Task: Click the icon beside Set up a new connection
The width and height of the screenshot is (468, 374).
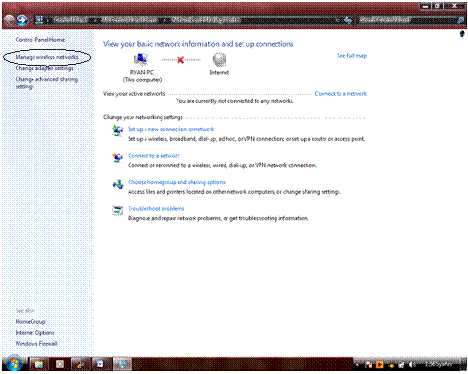Action: point(117,130)
